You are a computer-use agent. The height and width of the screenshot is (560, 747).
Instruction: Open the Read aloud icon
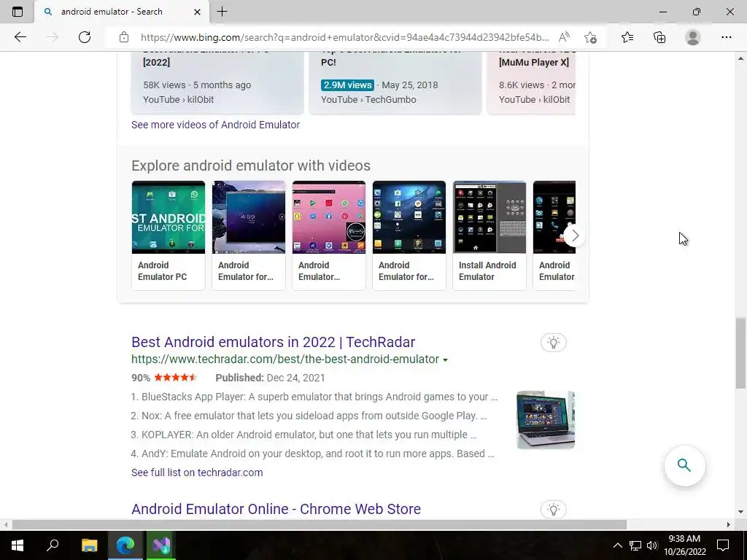(564, 37)
